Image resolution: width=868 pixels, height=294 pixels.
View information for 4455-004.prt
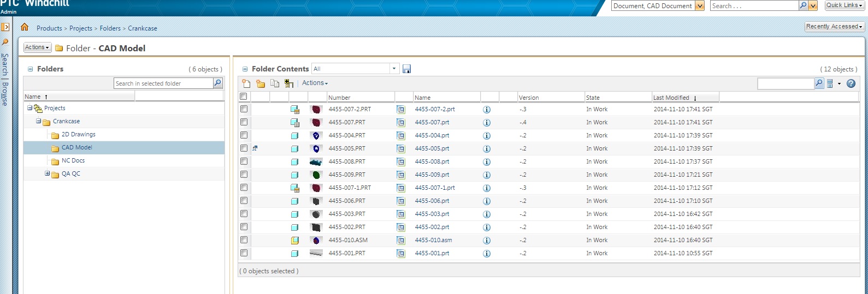point(487,136)
